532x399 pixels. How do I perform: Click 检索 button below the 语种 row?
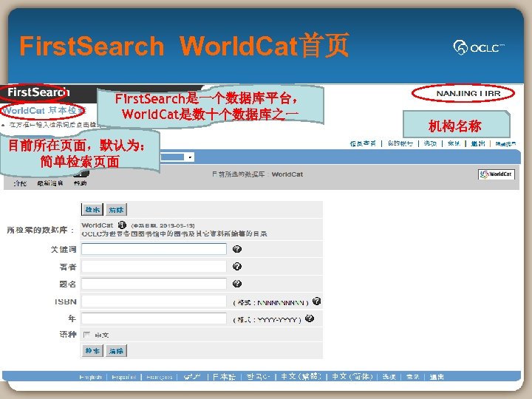pos(92,351)
